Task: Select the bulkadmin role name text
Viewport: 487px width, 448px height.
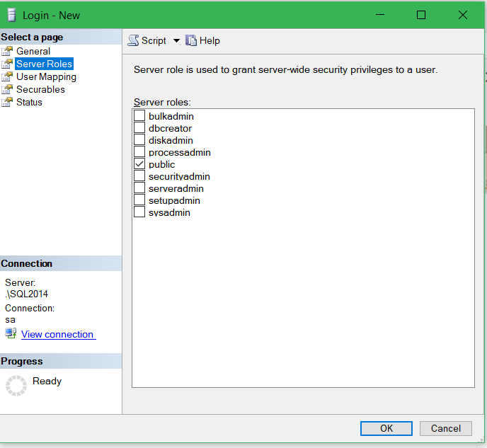Action: coord(171,117)
